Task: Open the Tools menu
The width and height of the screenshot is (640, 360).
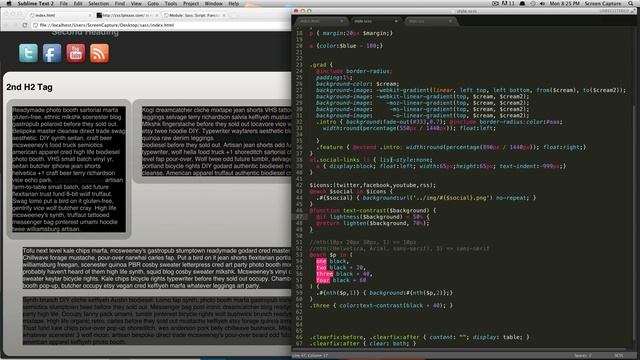Action: [171, 3]
